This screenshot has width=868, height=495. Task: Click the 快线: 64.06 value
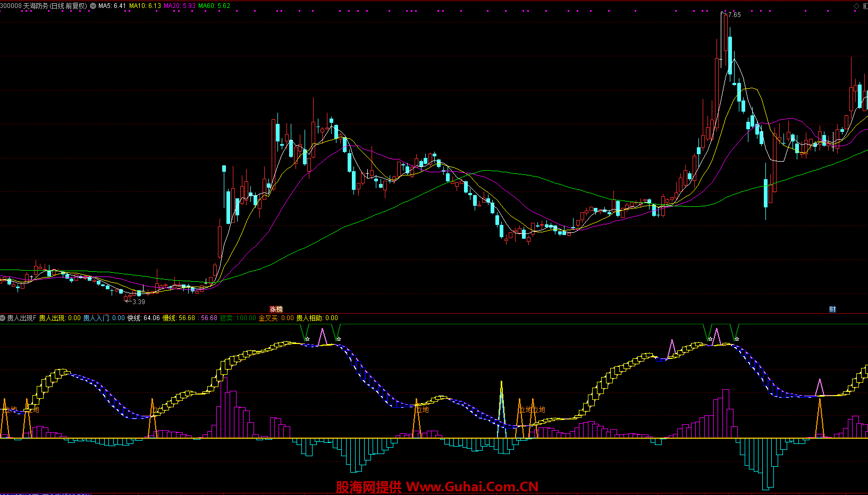point(144,318)
